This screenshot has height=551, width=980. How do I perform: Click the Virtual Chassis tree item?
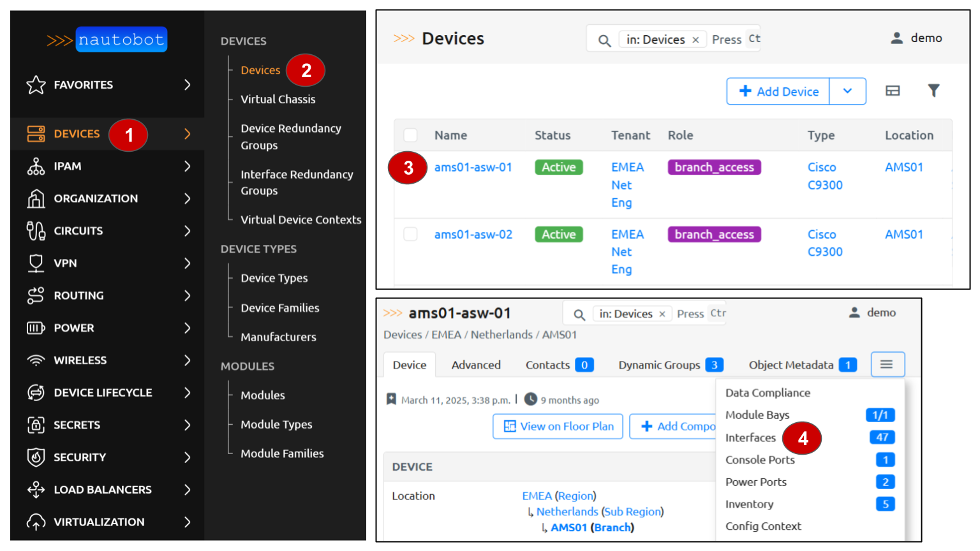(x=278, y=99)
